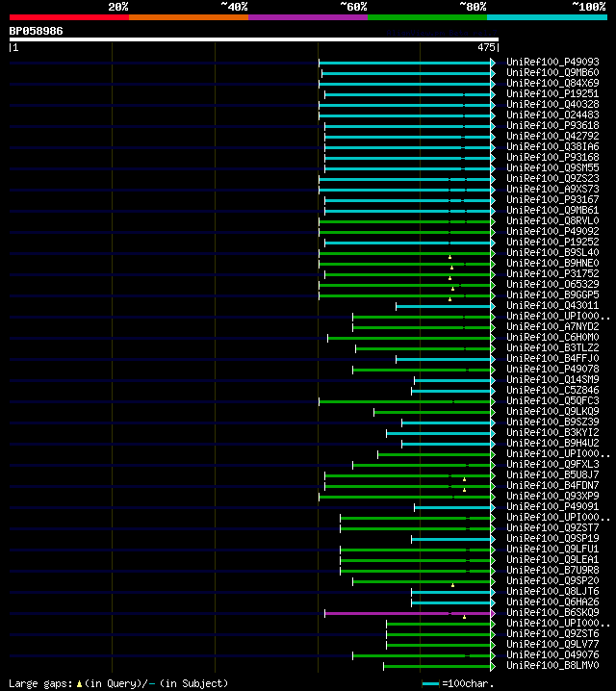Select the UniRef100_B3KYI2 label

click(552, 432)
